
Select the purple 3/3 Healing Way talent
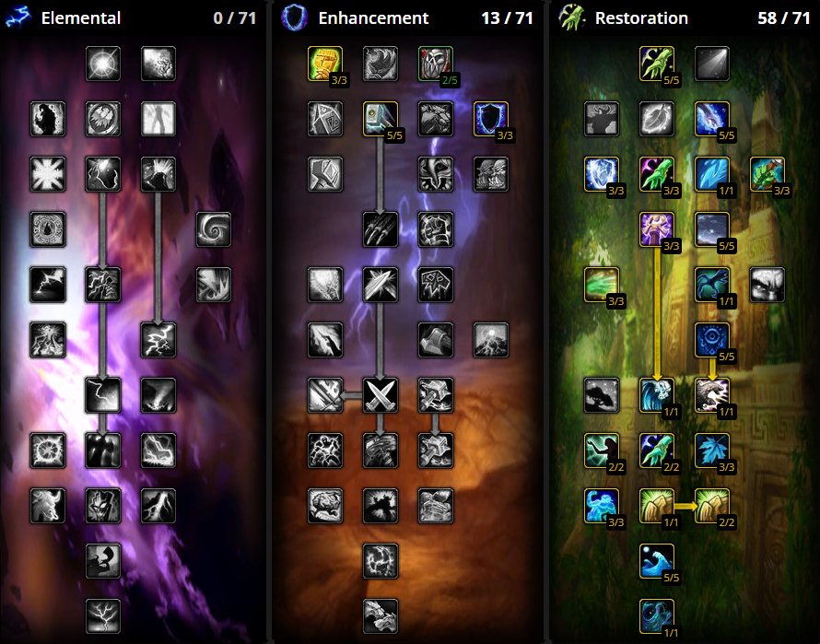657,229
